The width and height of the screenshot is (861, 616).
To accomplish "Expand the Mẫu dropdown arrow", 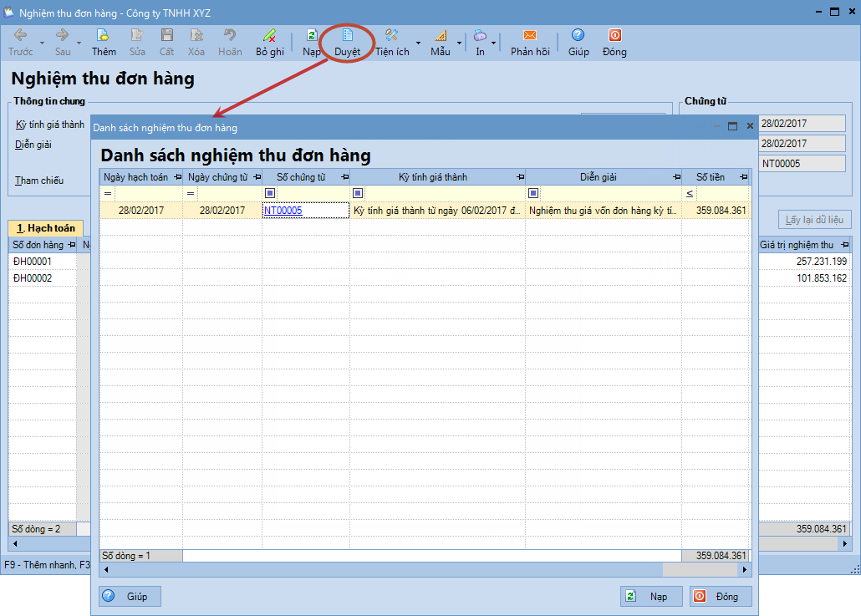I will click(459, 43).
